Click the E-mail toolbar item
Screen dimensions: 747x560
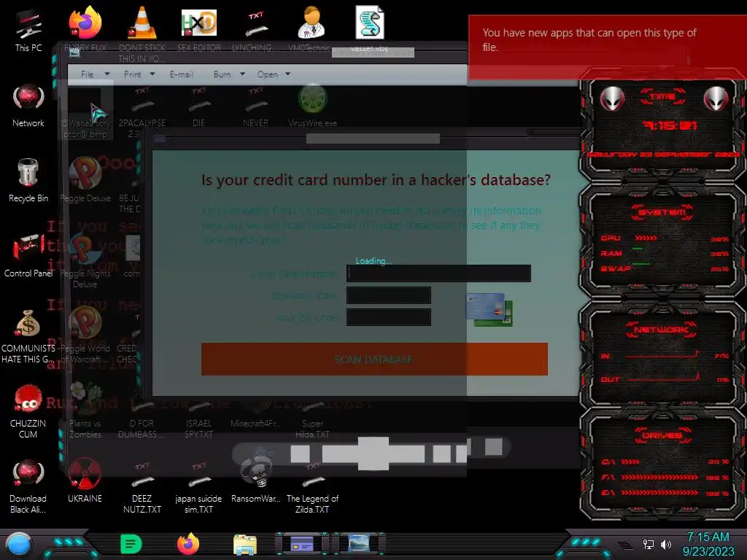pyautogui.click(x=182, y=74)
